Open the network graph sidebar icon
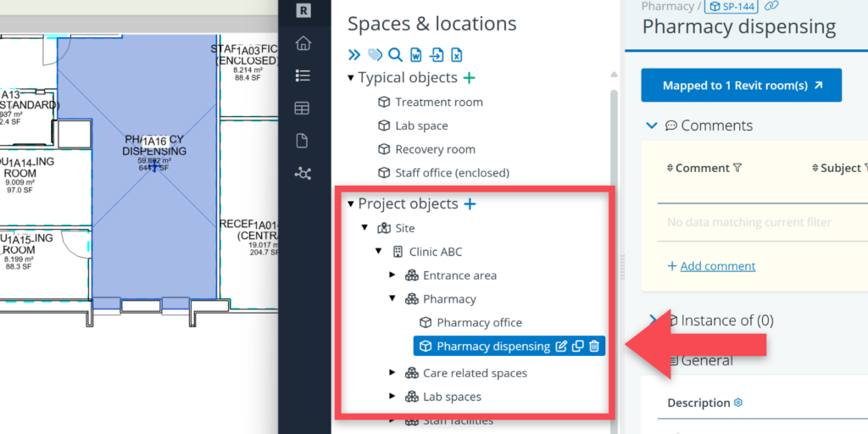This screenshot has height=434, width=868. pos(303,173)
